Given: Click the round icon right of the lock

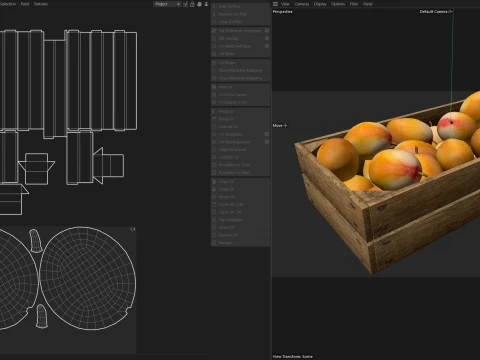Looking at the screenshot, I should click(x=199, y=4).
